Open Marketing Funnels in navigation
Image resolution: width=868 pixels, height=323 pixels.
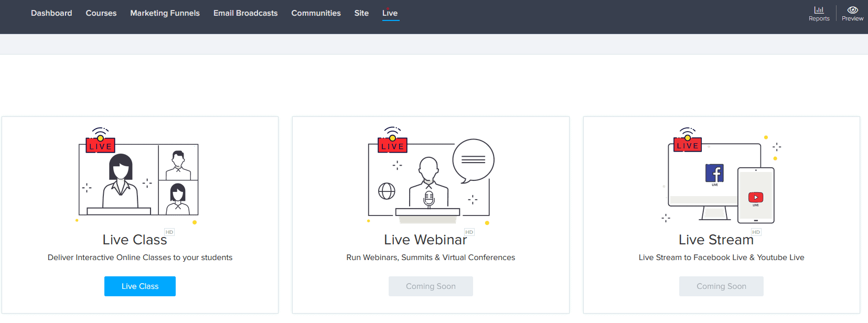point(165,13)
